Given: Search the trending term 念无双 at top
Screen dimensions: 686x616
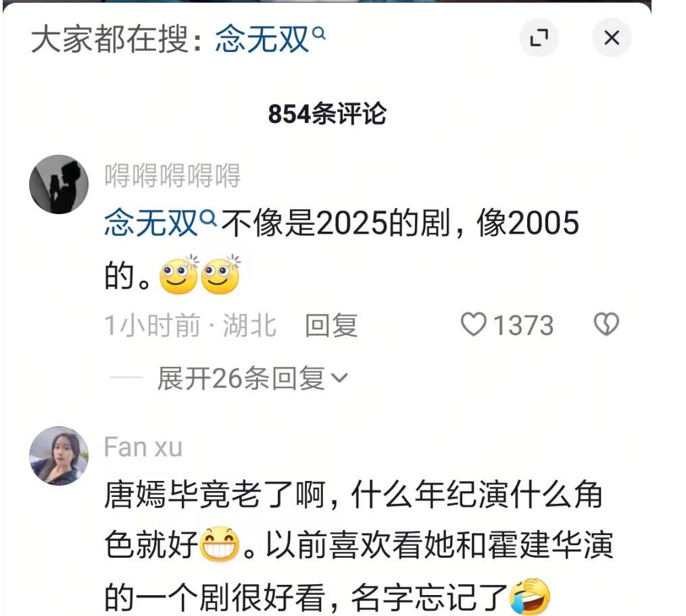Looking at the screenshot, I should 262,39.
